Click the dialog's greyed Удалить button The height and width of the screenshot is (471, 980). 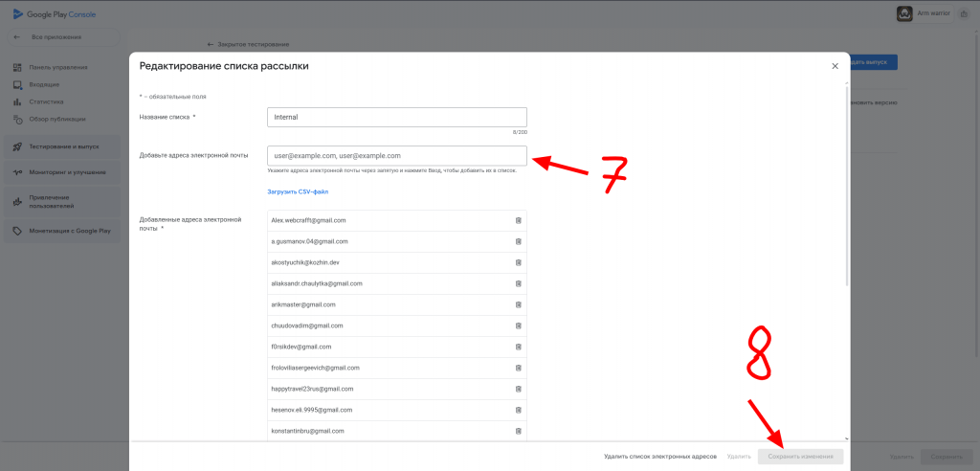738,457
